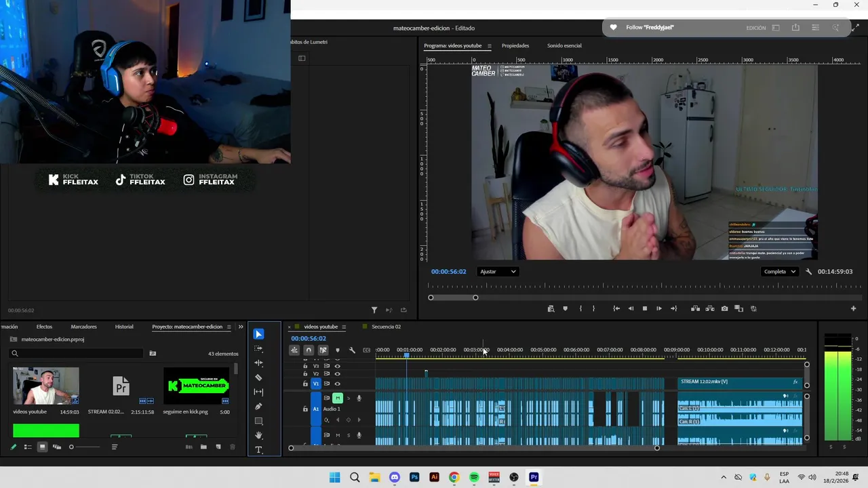Screen dimensions: 868x488
Task: Click the Program monitor zoom scroll bar
Action: pyautogui.click(x=453, y=298)
